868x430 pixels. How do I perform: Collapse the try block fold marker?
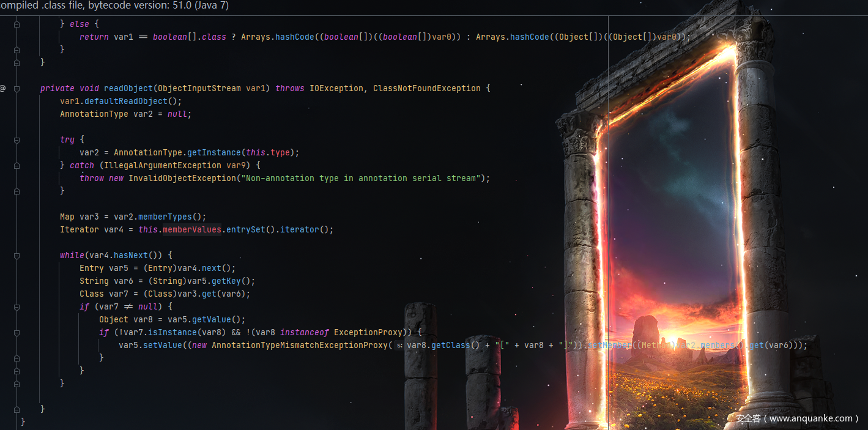pyautogui.click(x=17, y=139)
